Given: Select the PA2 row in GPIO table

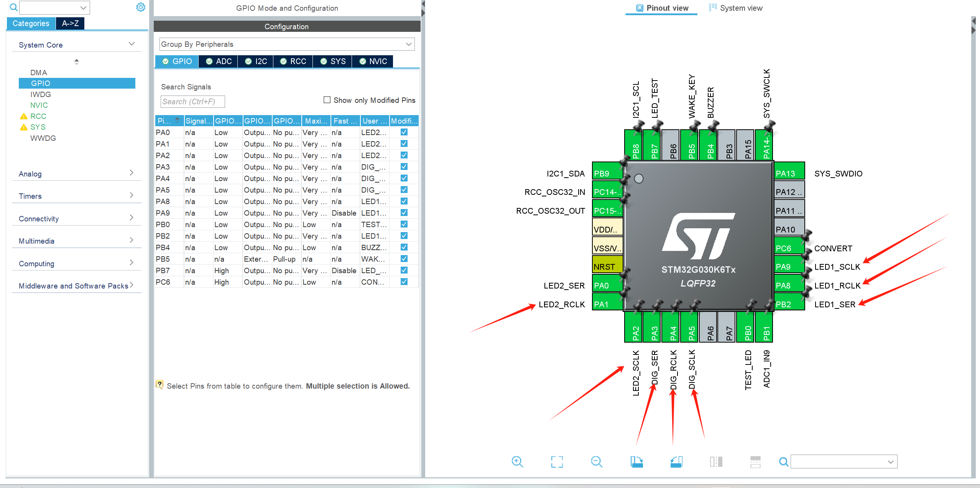Looking at the screenshot, I should 286,155.
